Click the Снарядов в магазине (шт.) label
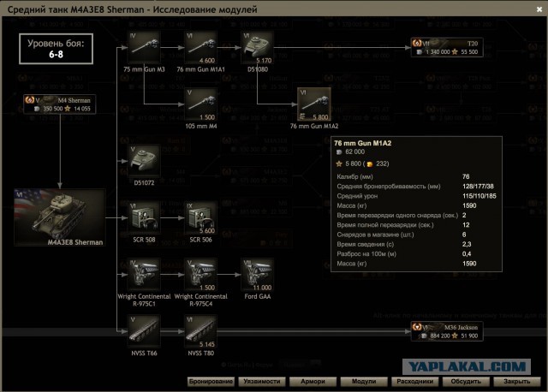The image size is (548, 392). point(375,235)
